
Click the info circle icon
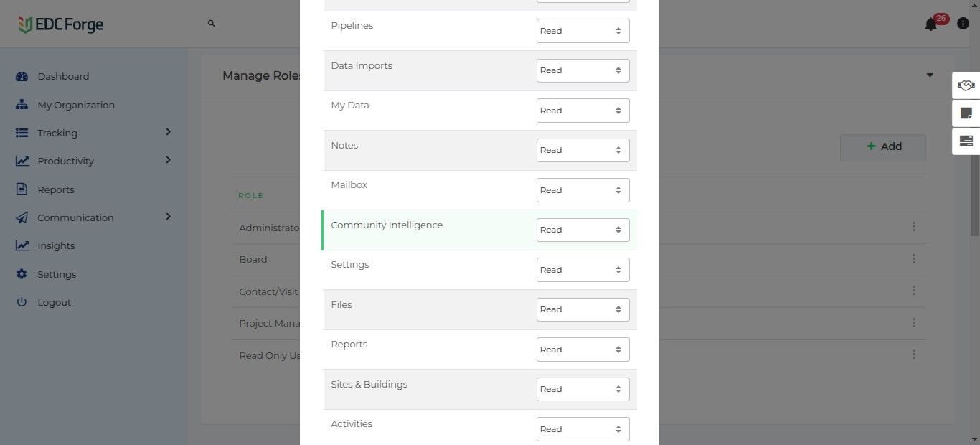963,24
